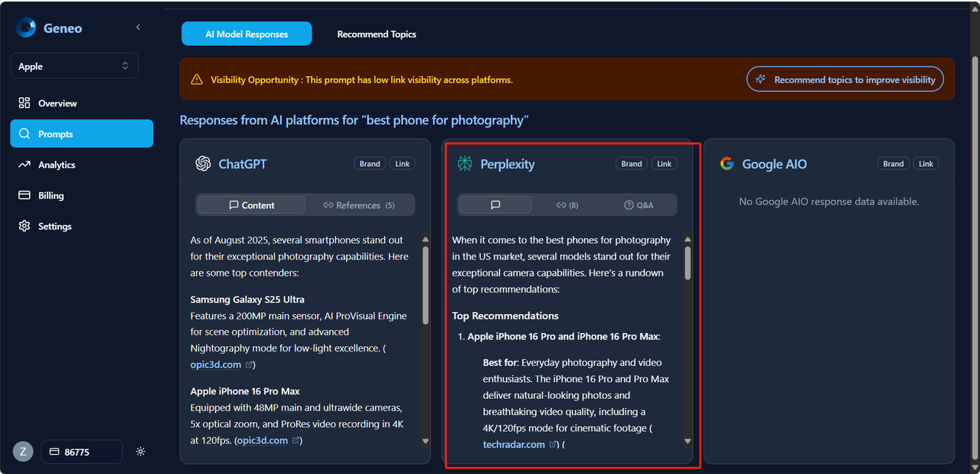
Task: Open Settings in the sidebar
Action: [x=82, y=226]
